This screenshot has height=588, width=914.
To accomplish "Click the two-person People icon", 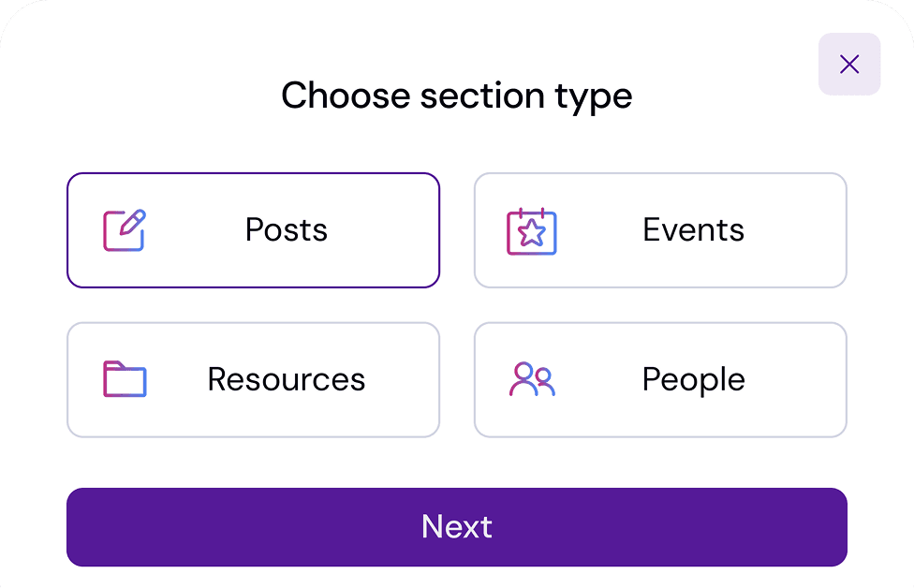I will pyautogui.click(x=532, y=379).
